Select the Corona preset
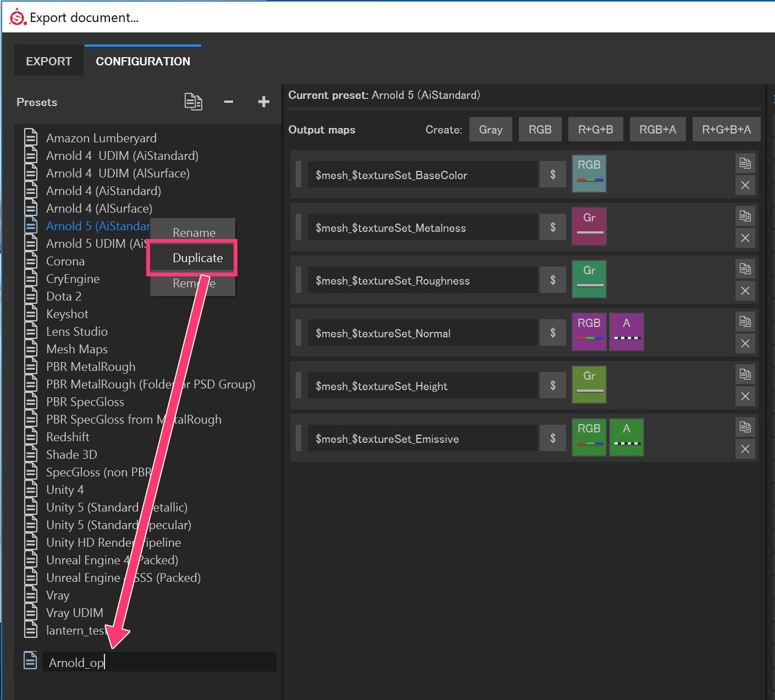This screenshot has height=700, width=775. (65, 261)
